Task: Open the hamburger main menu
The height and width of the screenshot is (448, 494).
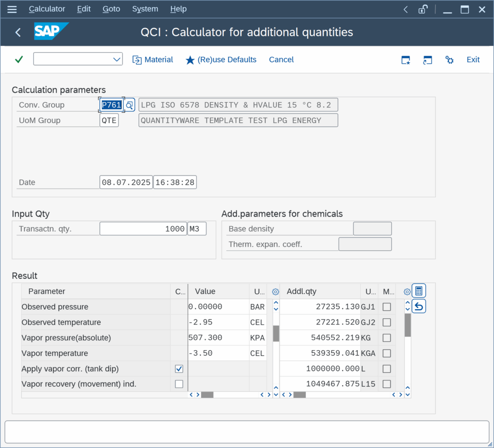Action: (12, 9)
